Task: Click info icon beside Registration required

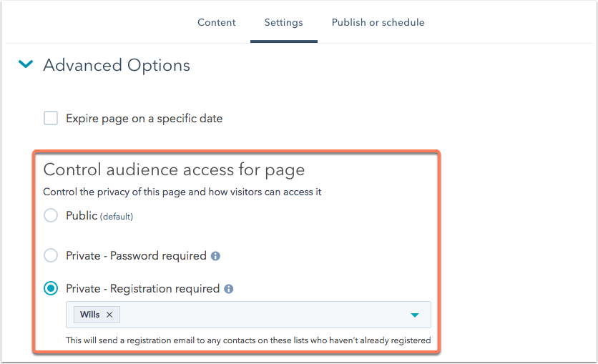Action: pyautogui.click(x=229, y=290)
